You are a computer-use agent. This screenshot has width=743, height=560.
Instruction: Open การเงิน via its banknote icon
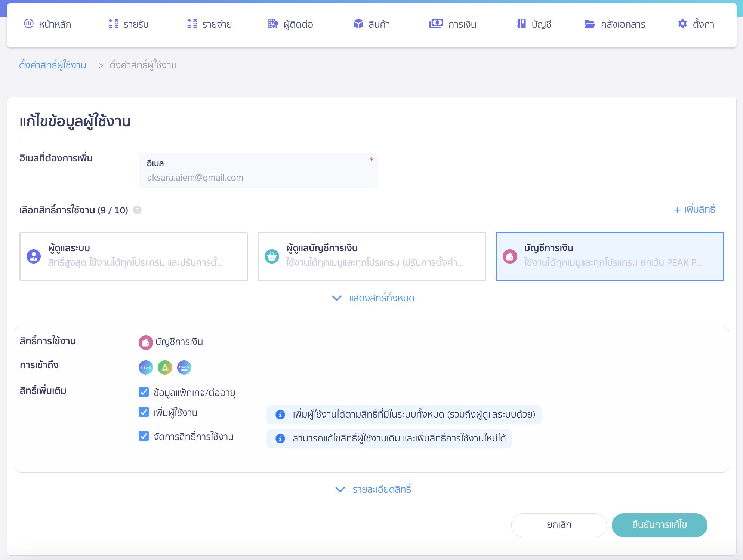coord(435,24)
